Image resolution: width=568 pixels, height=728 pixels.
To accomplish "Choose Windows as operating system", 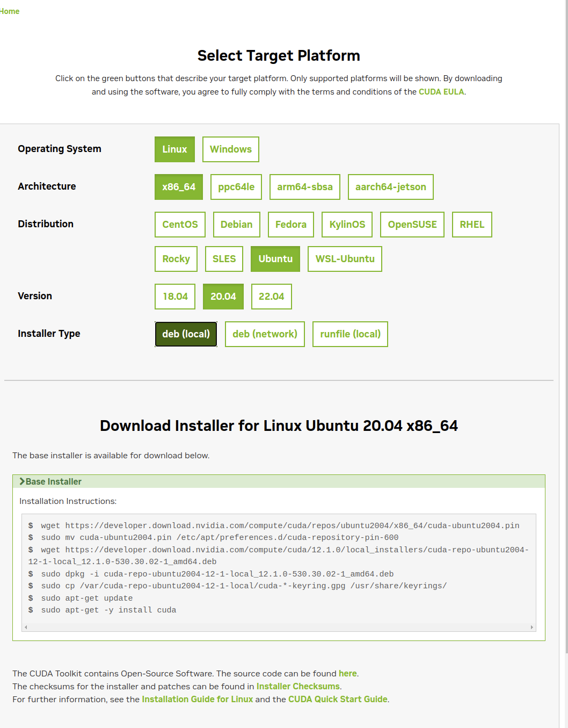I will tap(231, 149).
